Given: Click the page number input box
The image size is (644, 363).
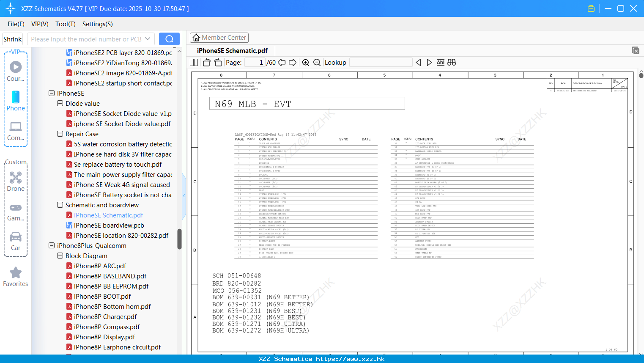Looking at the screenshot, I should pyautogui.click(x=255, y=63).
